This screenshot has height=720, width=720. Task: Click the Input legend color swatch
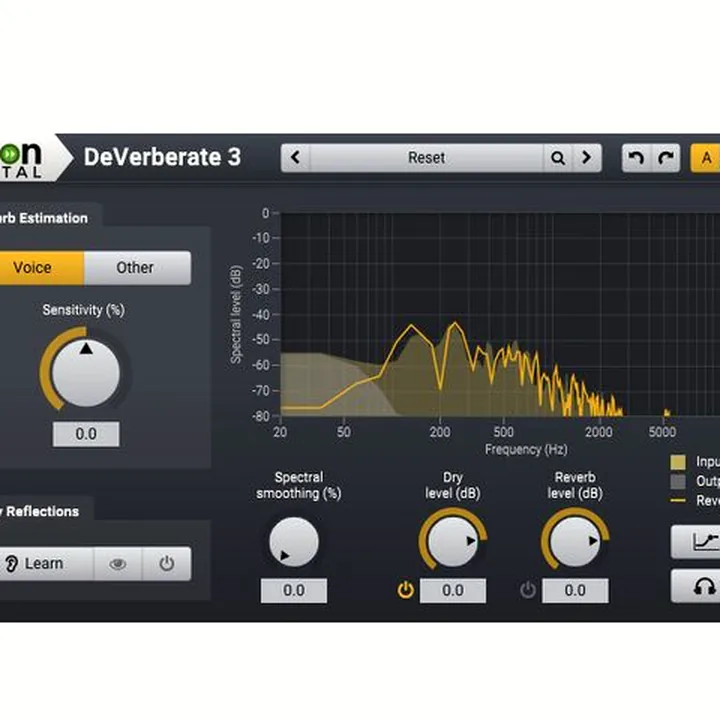click(678, 462)
